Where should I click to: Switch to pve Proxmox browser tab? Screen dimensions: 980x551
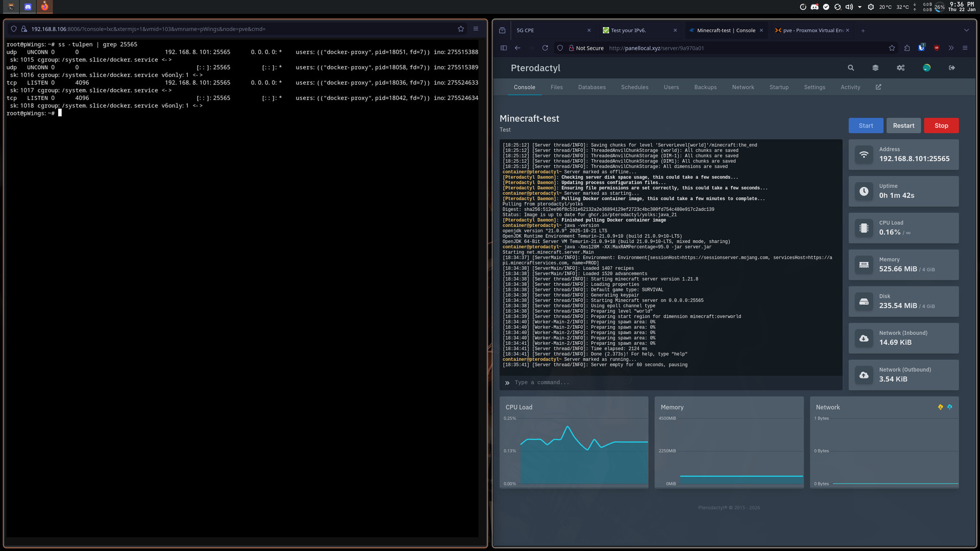click(812, 31)
